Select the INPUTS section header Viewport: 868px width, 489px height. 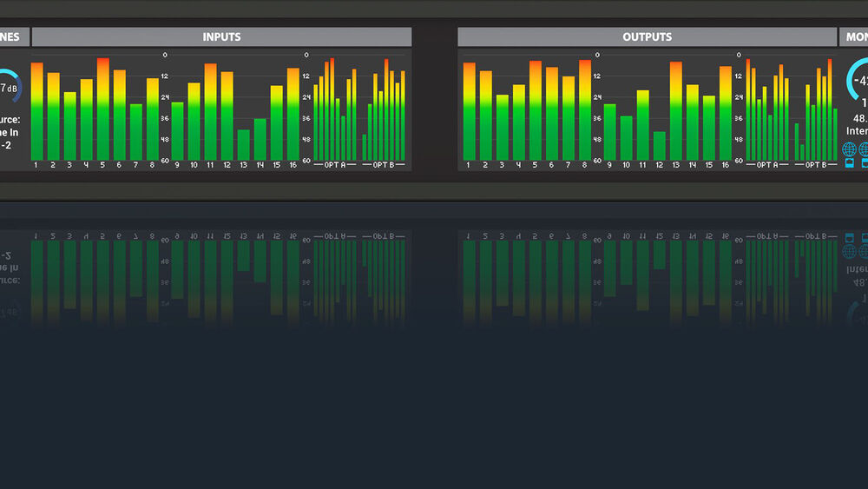point(221,36)
